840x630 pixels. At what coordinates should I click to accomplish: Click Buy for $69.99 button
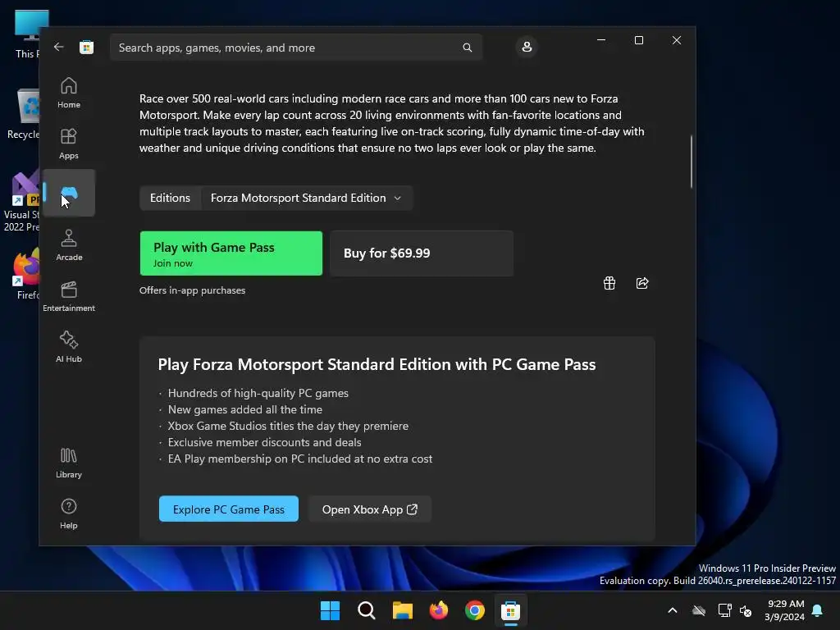click(422, 253)
